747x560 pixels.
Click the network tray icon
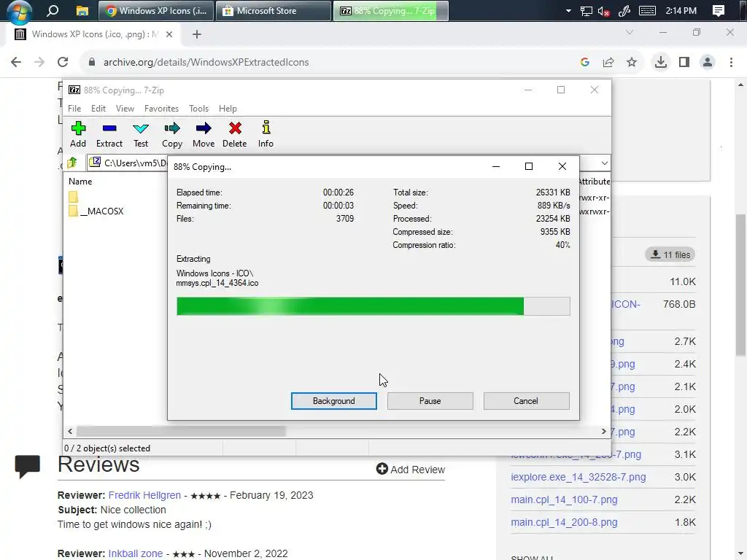pyautogui.click(x=587, y=11)
